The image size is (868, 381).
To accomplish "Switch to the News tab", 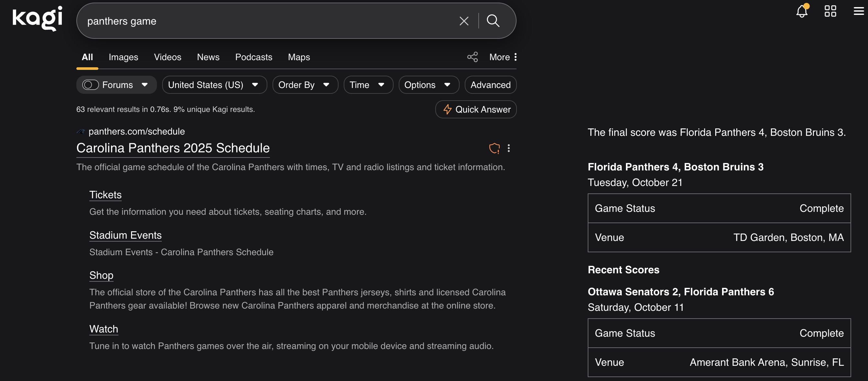I will (x=208, y=57).
